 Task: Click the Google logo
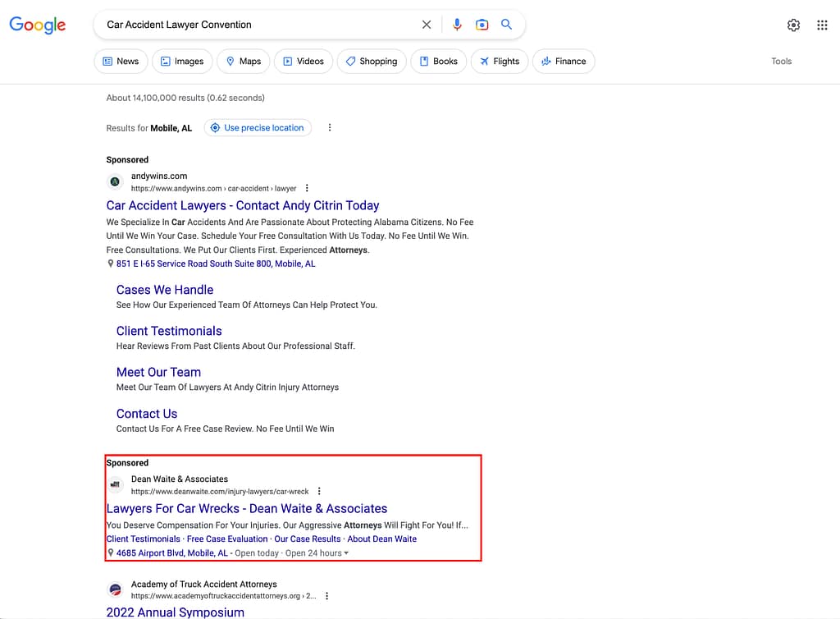tap(38, 25)
